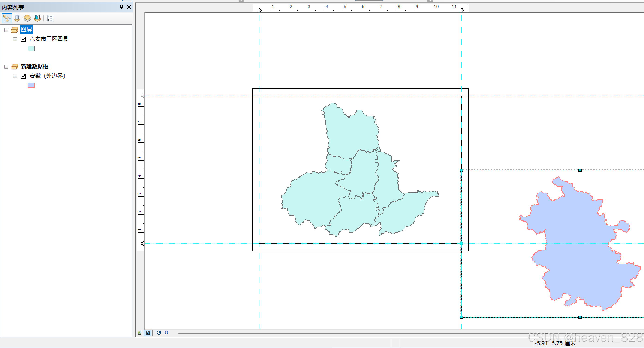Image resolution: width=644 pixels, height=348 pixels.
Task: Collapse the 新建数据框 data frame
Action: 6,67
